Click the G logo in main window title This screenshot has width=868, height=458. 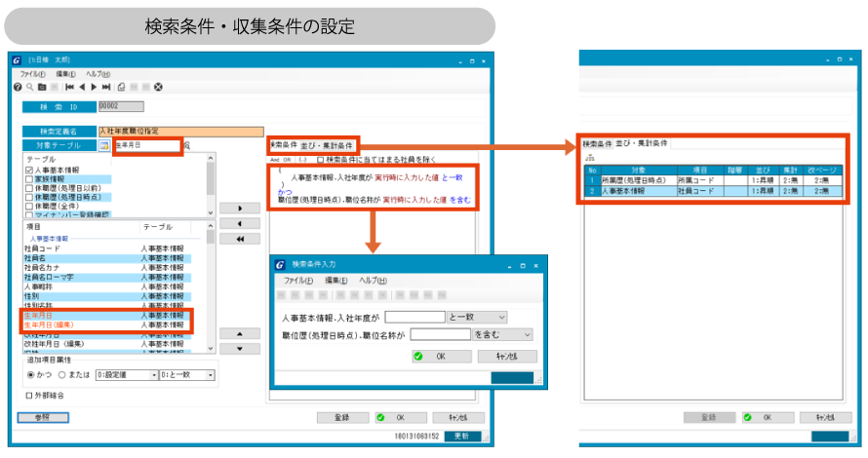[x=17, y=60]
